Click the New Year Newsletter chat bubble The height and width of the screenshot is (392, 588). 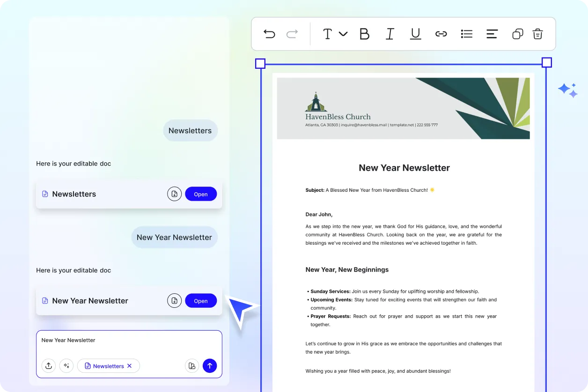tap(174, 237)
